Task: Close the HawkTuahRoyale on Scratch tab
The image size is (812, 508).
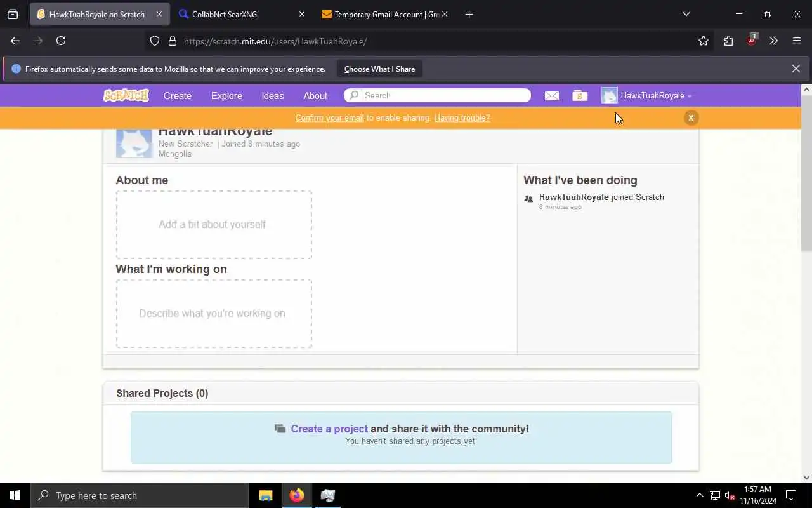Action: (x=159, y=14)
